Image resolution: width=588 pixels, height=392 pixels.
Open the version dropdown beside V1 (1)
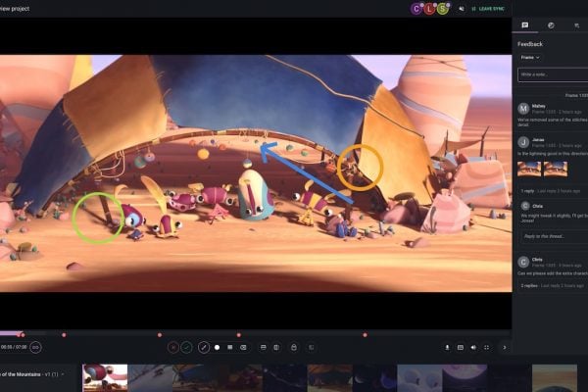(x=63, y=374)
